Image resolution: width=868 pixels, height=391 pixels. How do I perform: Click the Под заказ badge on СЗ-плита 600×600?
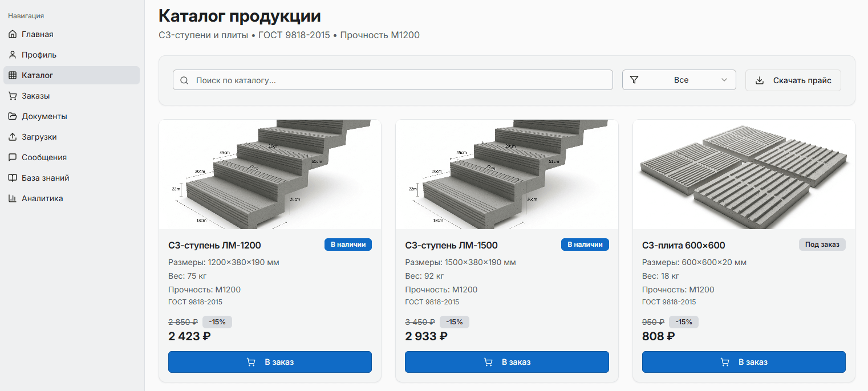(x=822, y=244)
